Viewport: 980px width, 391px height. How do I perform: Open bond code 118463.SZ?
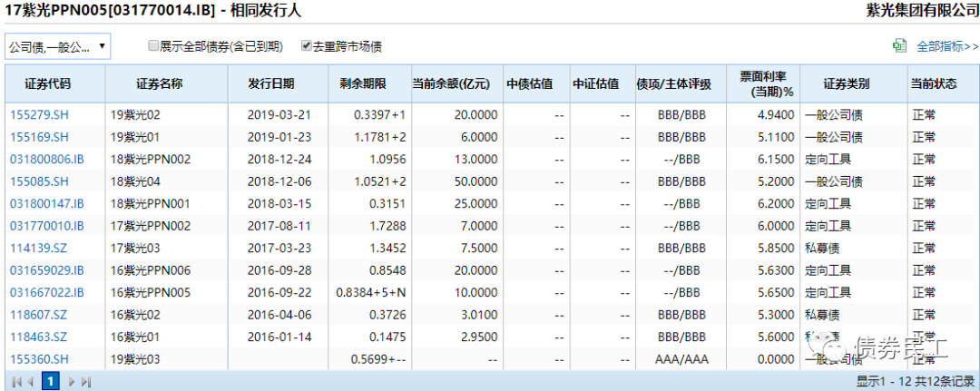click(38, 337)
